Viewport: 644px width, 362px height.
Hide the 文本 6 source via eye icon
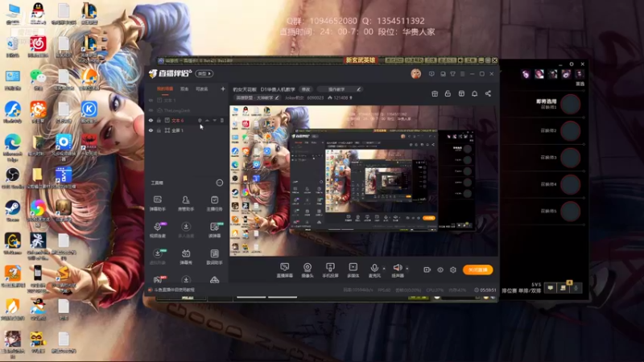[151, 120]
